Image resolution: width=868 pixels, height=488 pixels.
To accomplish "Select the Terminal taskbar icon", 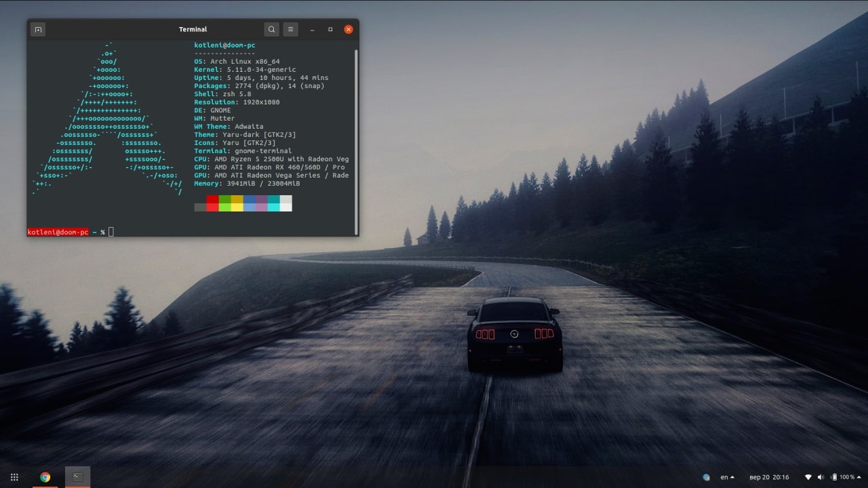I will [77, 477].
